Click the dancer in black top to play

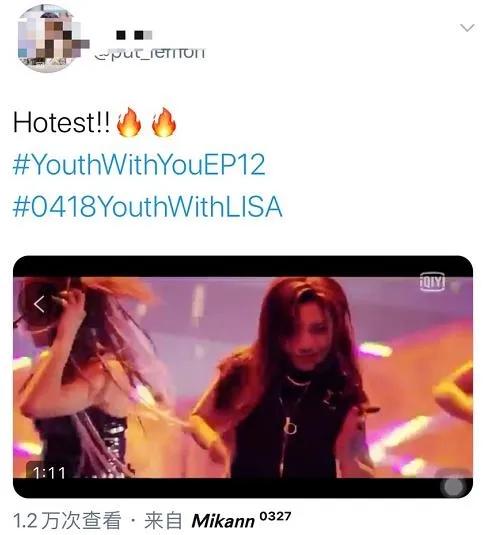tap(288, 379)
